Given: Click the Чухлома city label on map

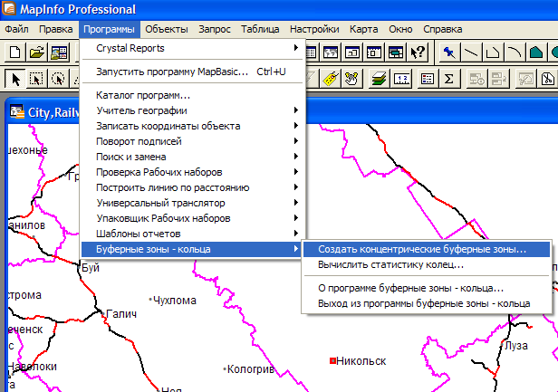Looking at the screenshot, I should click(174, 301).
